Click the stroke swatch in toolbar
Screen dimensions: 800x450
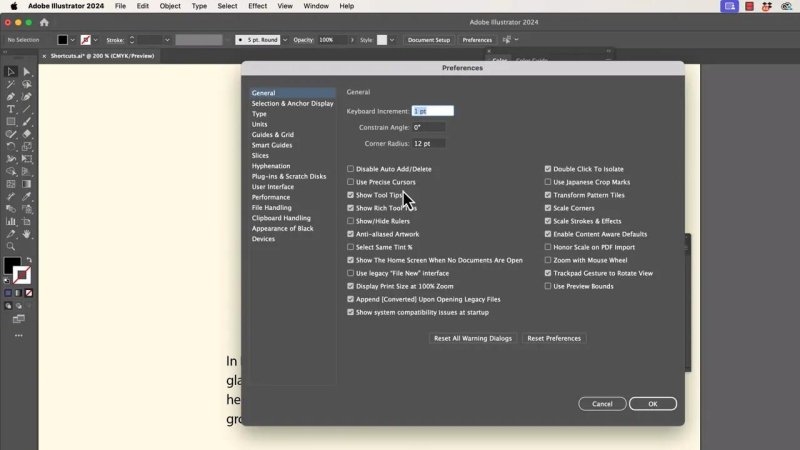click(x=21, y=275)
